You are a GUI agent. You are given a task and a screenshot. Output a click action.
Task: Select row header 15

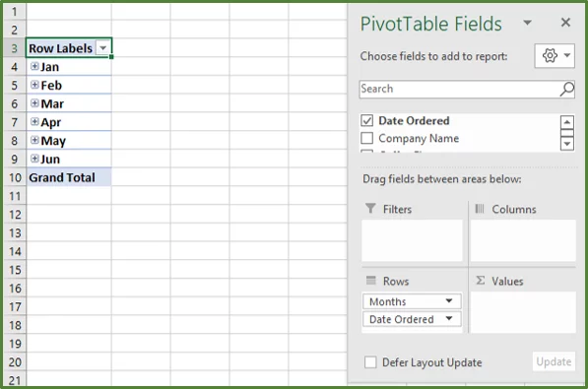tap(14, 270)
